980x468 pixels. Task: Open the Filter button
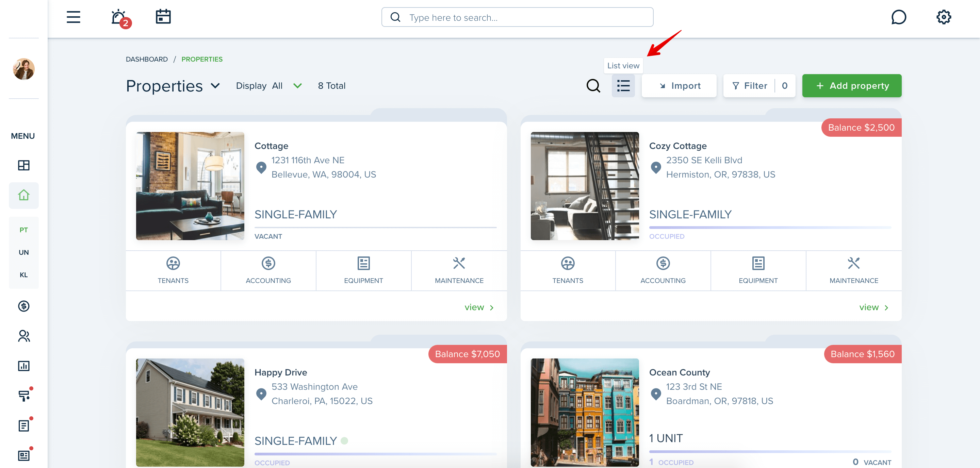[759, 86]
